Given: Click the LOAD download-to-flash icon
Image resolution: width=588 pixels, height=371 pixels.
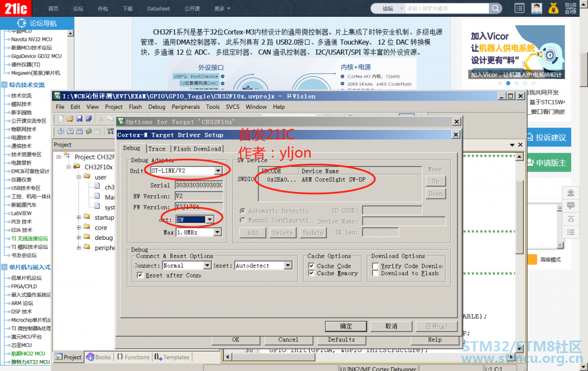Looking at the screenshot, I should (x=110, y=131).
